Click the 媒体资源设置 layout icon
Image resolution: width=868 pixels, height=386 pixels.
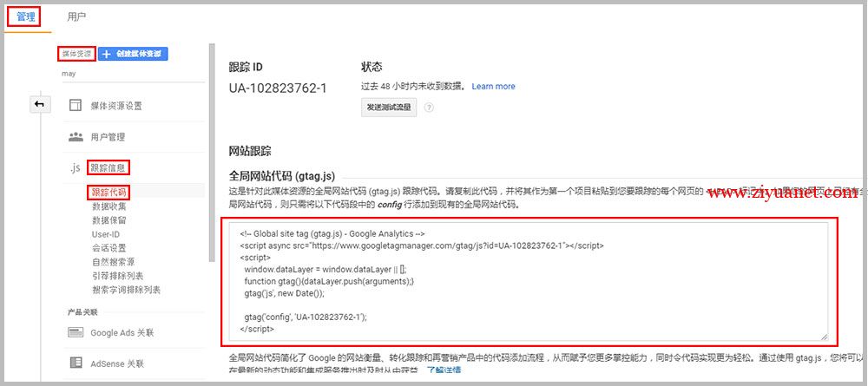tap(76, 106)
